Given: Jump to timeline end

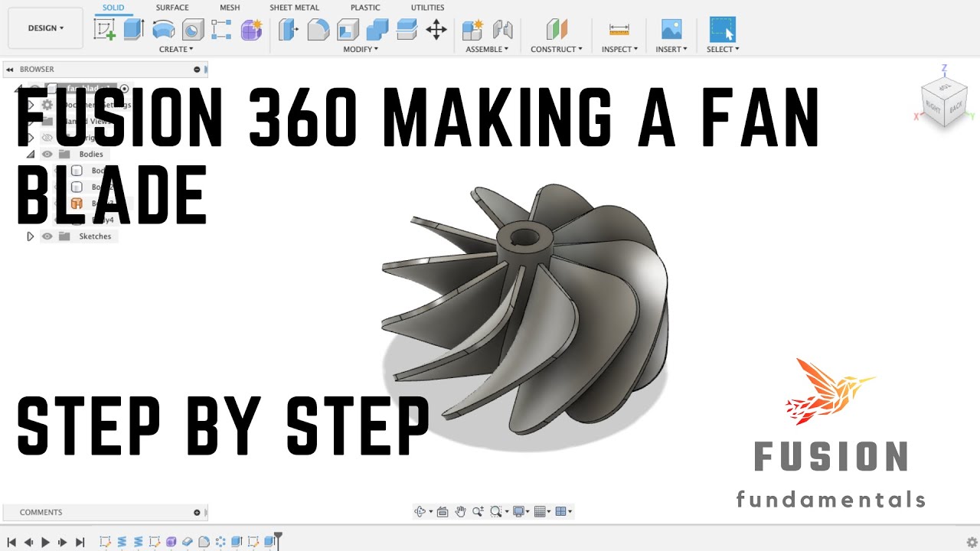Looking at the screenshot, I should 80,542.
